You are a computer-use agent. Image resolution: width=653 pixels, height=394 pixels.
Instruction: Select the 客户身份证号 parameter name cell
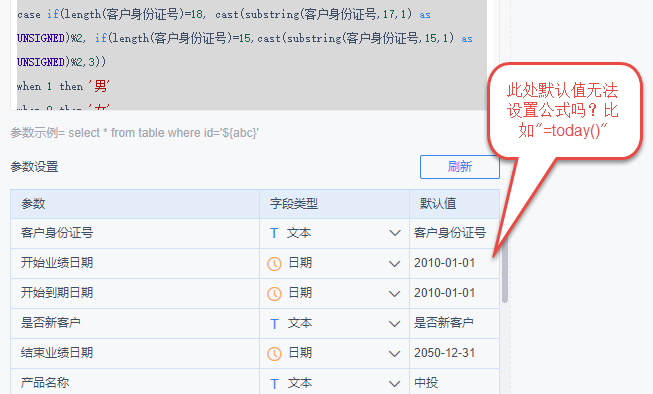(135, 233)
